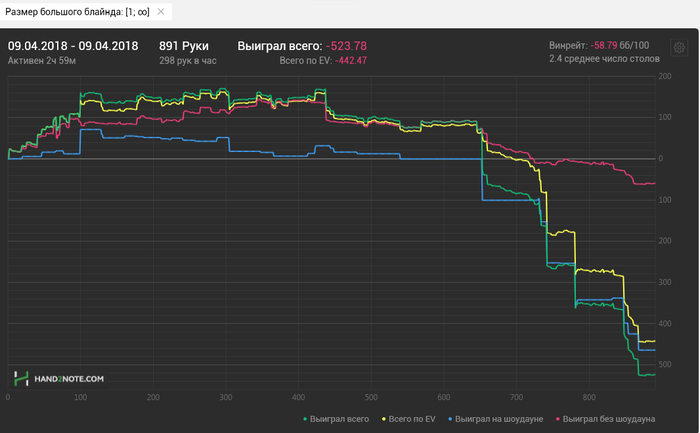Click the y-axis label 0
This screenshot has height=433, width=700.
[661, 158]
